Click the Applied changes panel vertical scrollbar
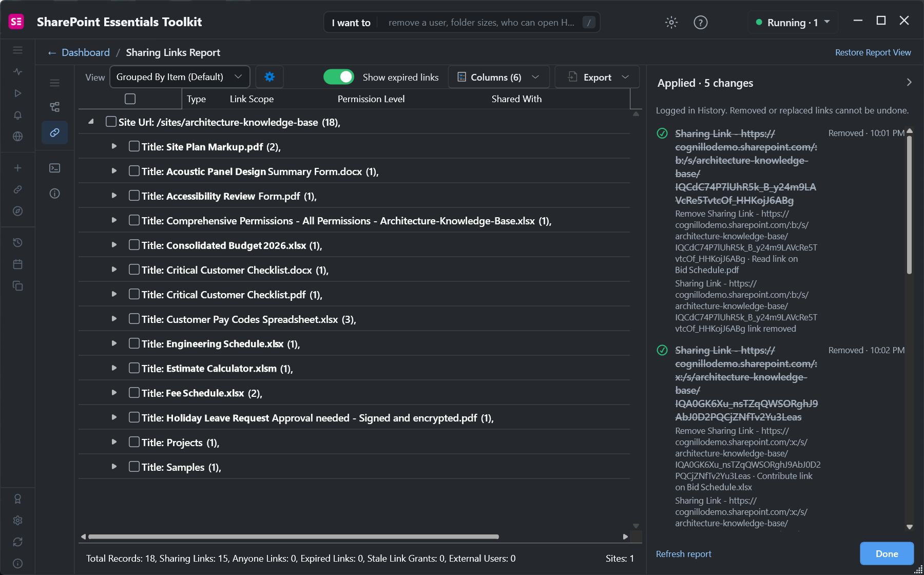924x575 pixels. [x=909, y=204]
